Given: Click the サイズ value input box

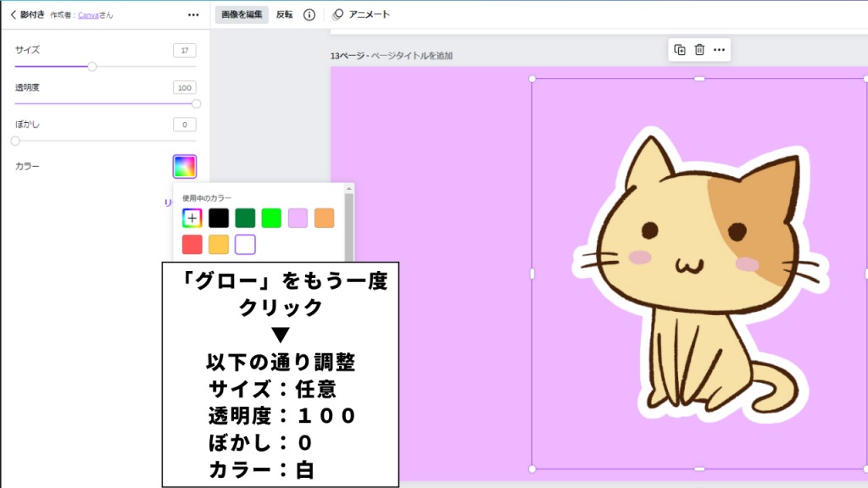Looking at the screenshot, I should click(x=184, y=50).
